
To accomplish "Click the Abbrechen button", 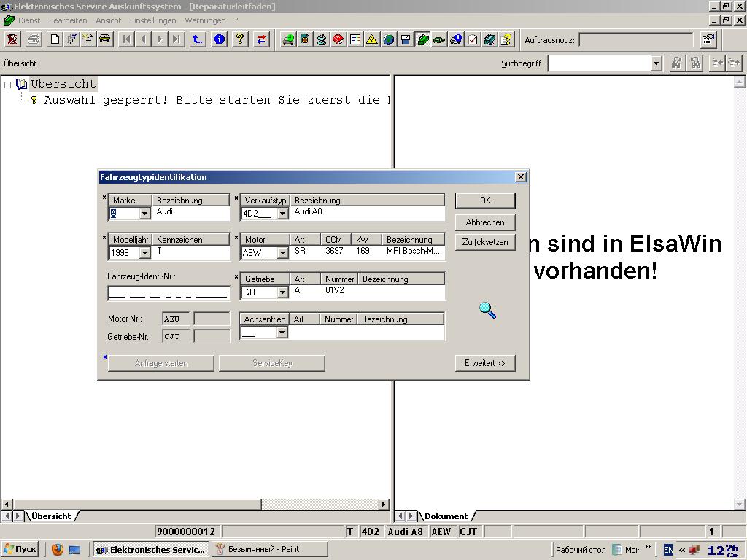I will point(485,222).
